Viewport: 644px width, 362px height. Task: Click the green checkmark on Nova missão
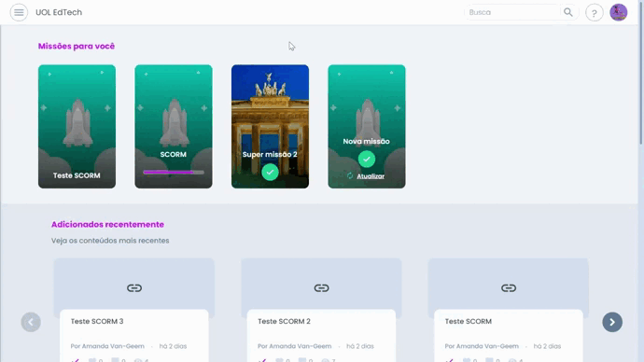tap(367, 160)
